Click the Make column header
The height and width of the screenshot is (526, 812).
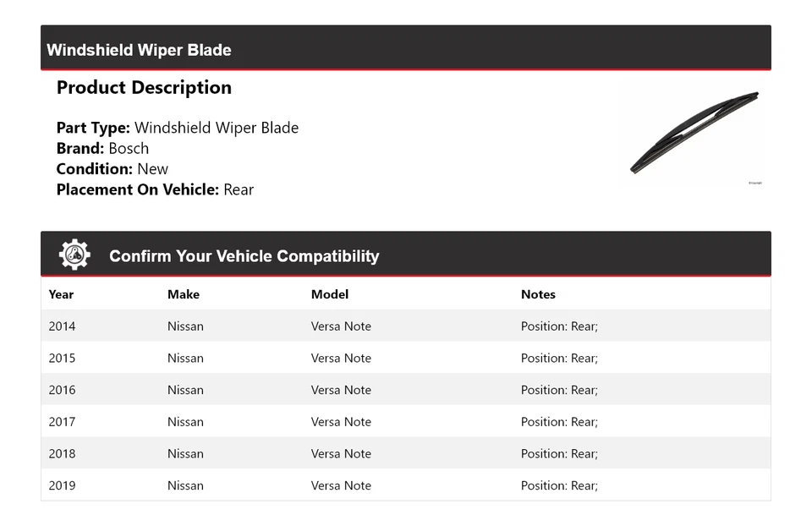(x=184, y=294)
